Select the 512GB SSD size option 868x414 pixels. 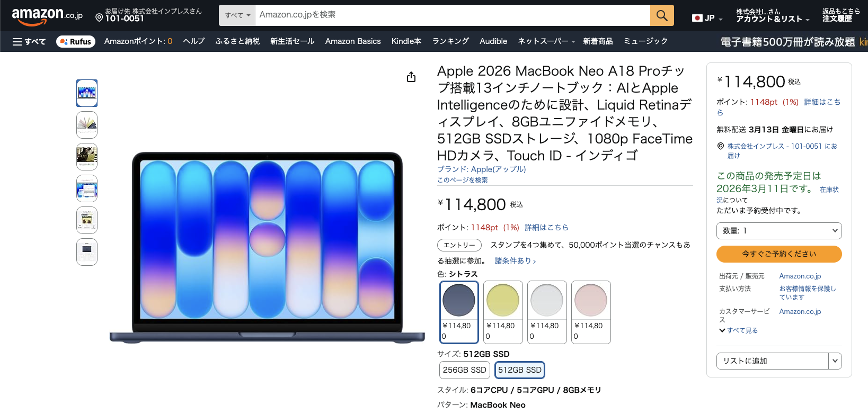[520, 370]
